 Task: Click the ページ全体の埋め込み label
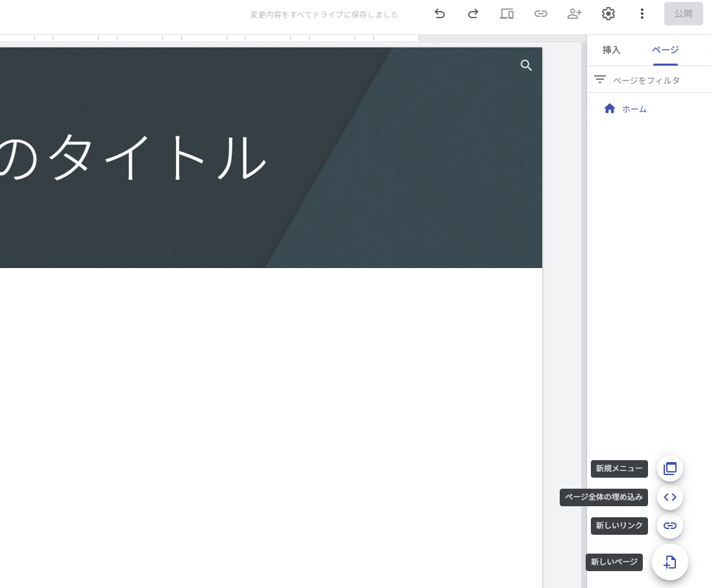tap(603, 497)
